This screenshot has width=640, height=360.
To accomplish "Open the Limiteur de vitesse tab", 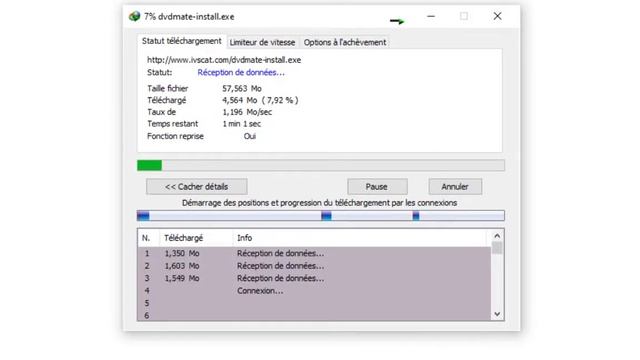I will pyautogui.click(x=262, y=42).
